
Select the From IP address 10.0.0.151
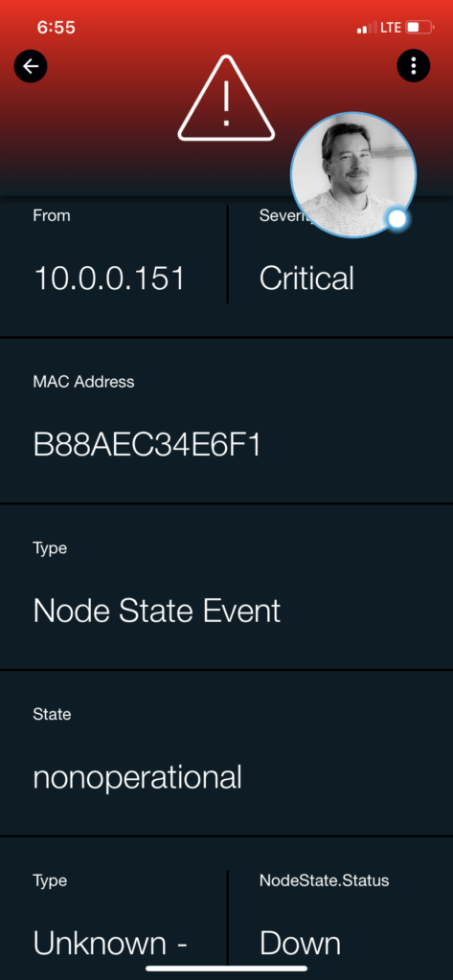(x=109, y=278)
